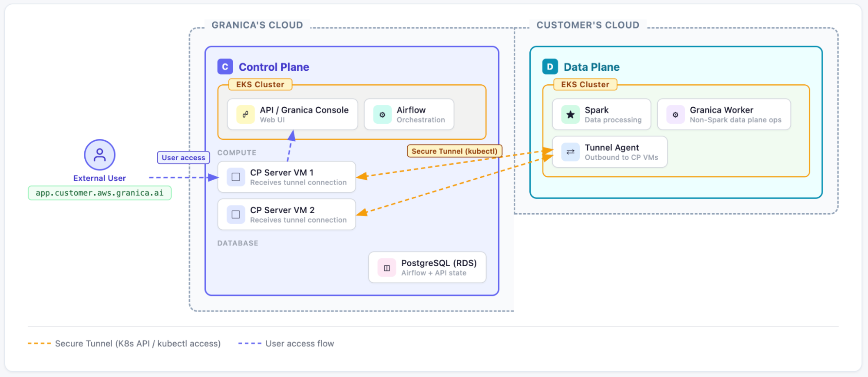Image resolution: width=868 pixels, height=377 pixels.
Task: Click the DATABASE section label
Action: click(x=238, y=243)
